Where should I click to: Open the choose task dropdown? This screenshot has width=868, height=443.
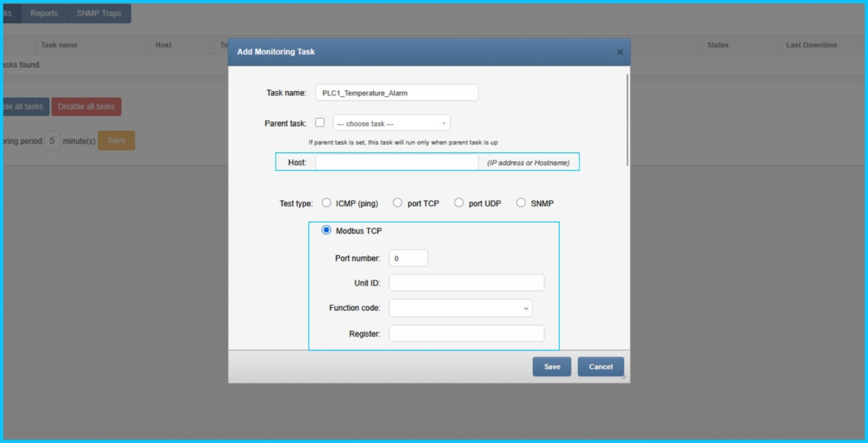point(391,122)
